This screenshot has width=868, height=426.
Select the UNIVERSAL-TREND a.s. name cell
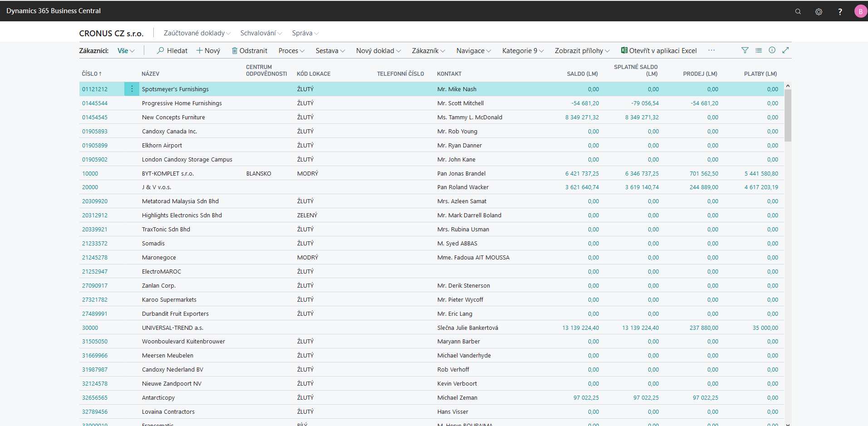pos(172,328)
